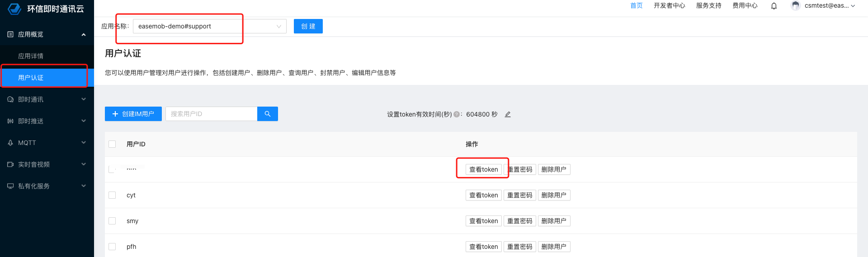Screen dimensions: 868x257
Task: Click the 即时通讯 chat bubble icon
Action: 10,99
